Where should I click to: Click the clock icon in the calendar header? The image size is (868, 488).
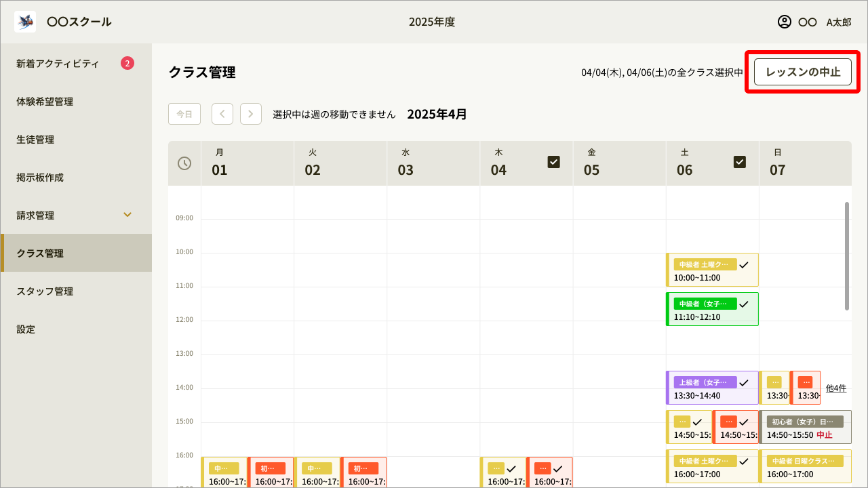tap(184, 163)
